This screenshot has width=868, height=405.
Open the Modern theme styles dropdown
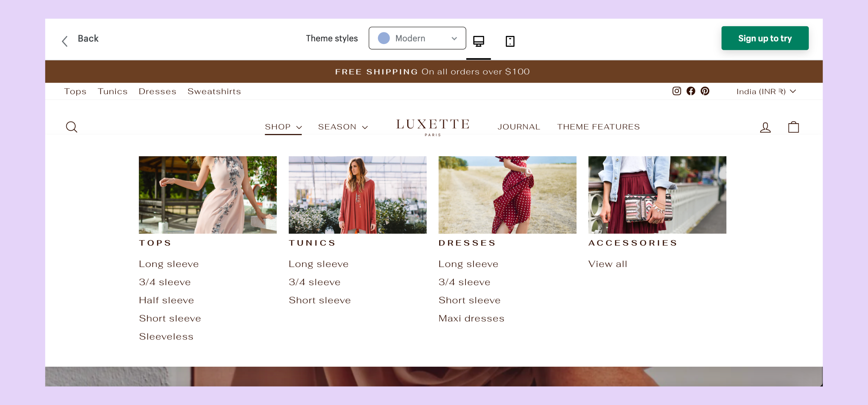(417, 38)
